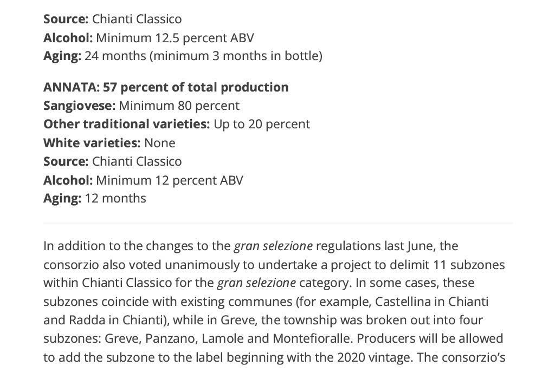
Task: Click the first italic 'gran selezione' phrase
Action: (x=273, y=246)
